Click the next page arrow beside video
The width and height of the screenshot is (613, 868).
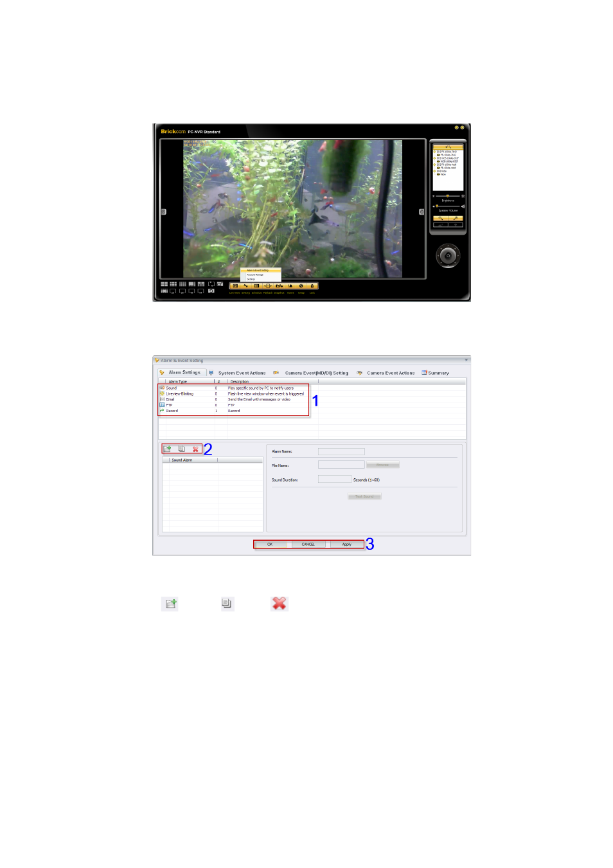point(422,212)
